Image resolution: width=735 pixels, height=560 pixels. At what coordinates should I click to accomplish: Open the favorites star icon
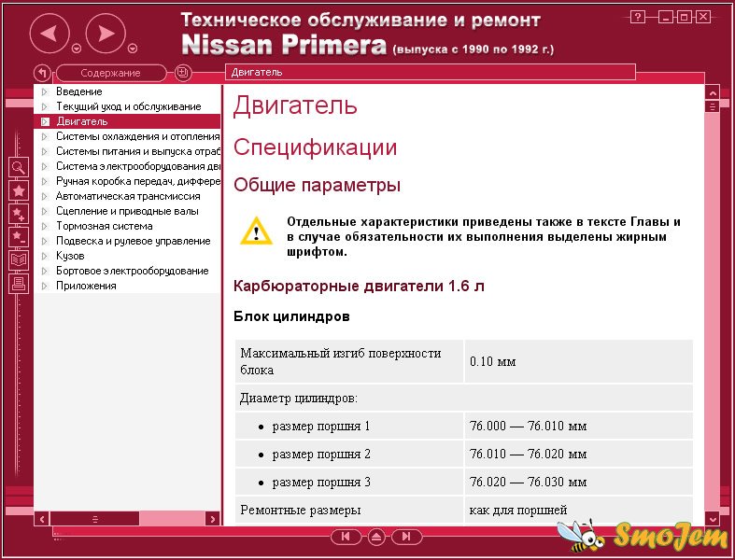coord(19,190)
